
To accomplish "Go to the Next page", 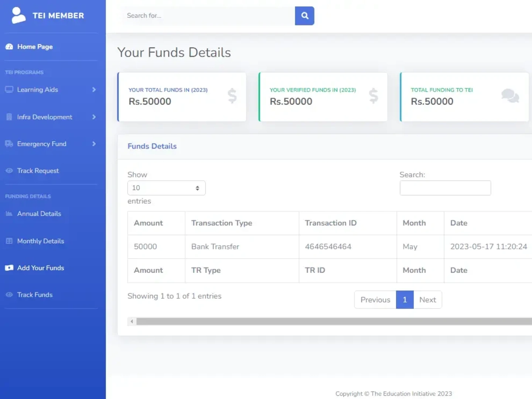I will [x=427, y=300].
